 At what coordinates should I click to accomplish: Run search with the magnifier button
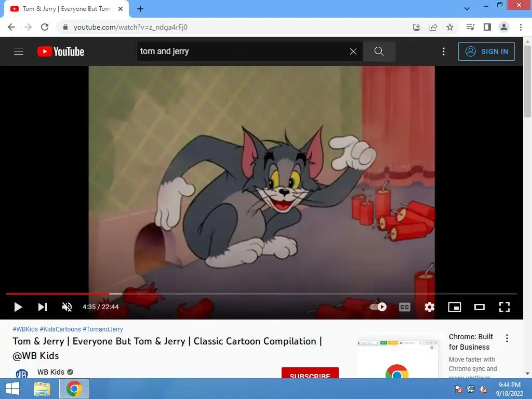tap(379, 51)
